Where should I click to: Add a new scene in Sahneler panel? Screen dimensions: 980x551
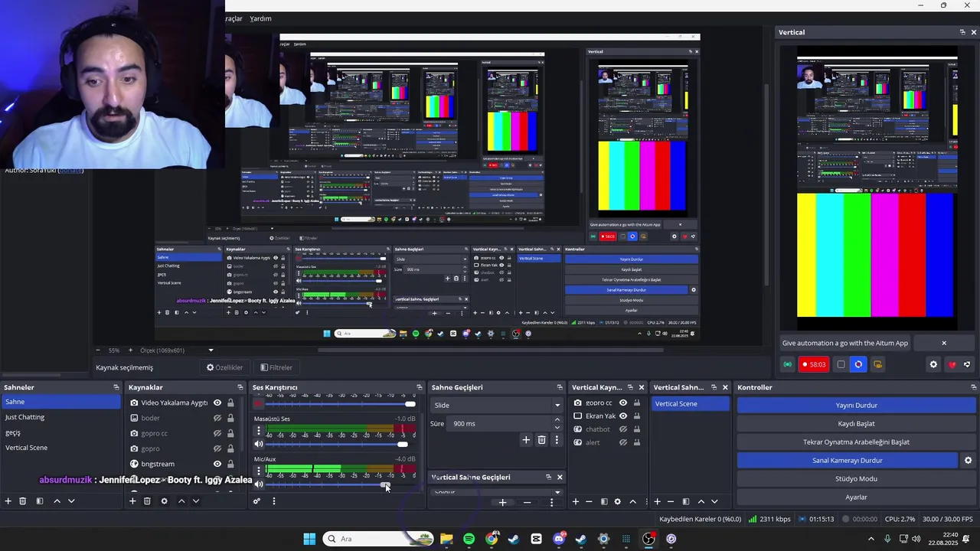(x=8, y=501)
